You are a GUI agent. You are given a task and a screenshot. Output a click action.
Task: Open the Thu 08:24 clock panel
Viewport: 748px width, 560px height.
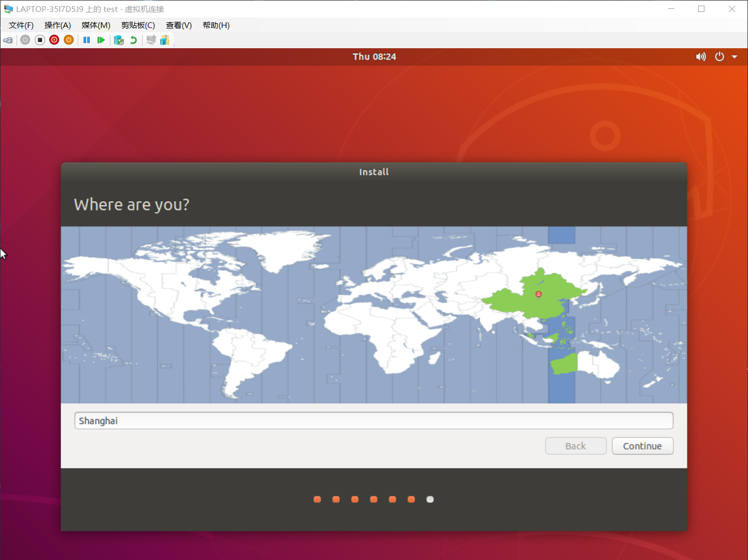(x=374, y=57)
